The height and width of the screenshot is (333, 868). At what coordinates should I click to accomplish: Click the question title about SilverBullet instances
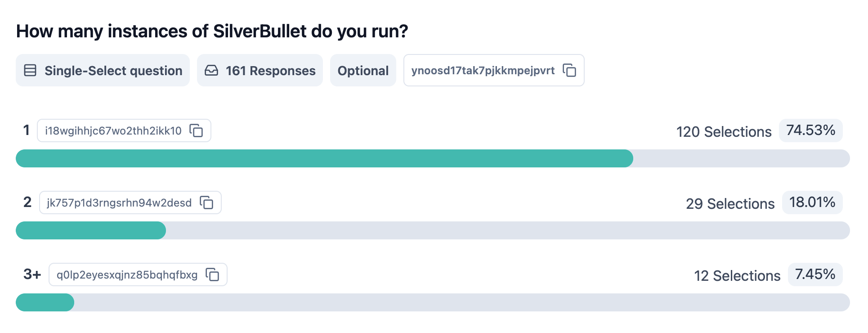212,31
